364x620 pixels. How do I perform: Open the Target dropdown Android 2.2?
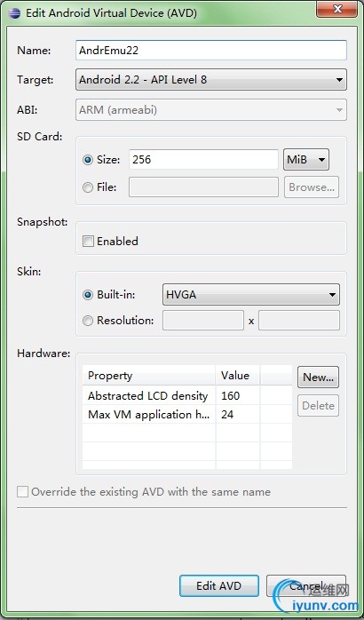tap(211, 79)
